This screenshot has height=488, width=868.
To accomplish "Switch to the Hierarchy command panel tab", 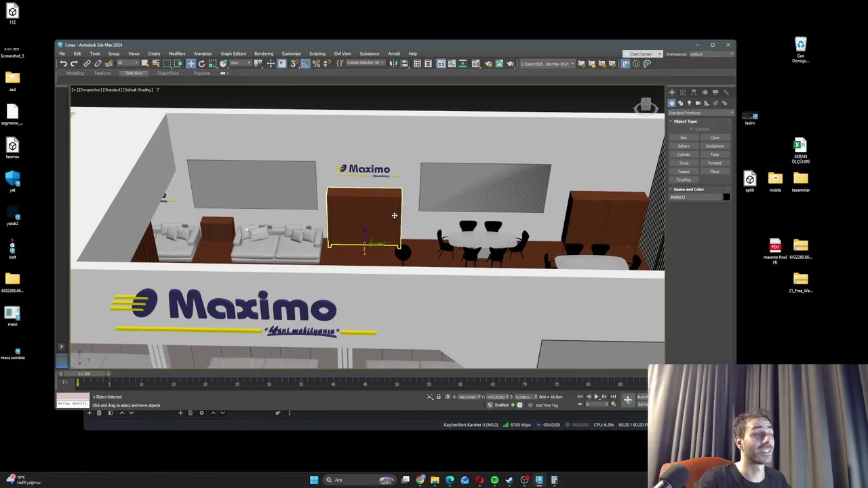I will (x=694, y=92).
